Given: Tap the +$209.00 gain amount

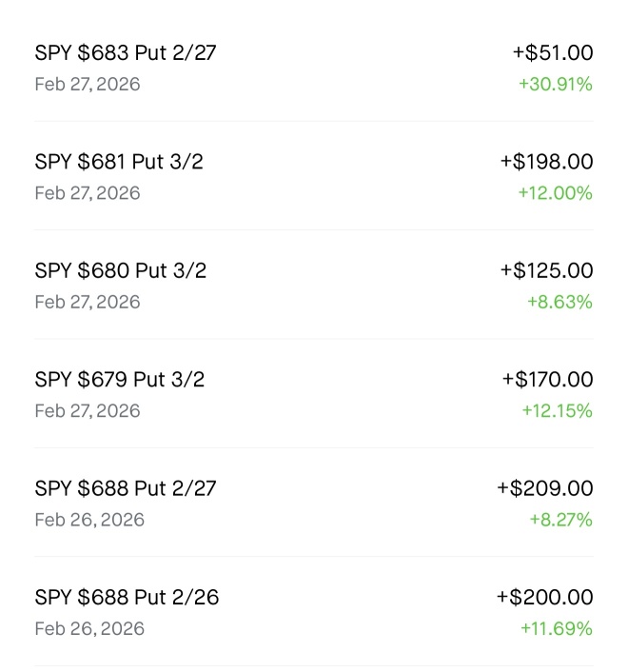Looking at the screenshot, I should tap(545, 488).
